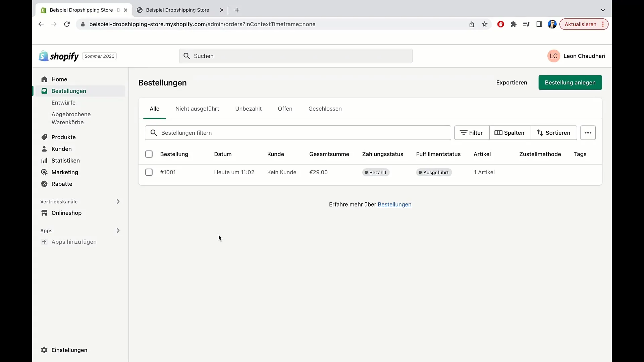This screenshot has width=644, height=362.
Task: Click Kein Kunde cell
Action: tap(282, 172)
